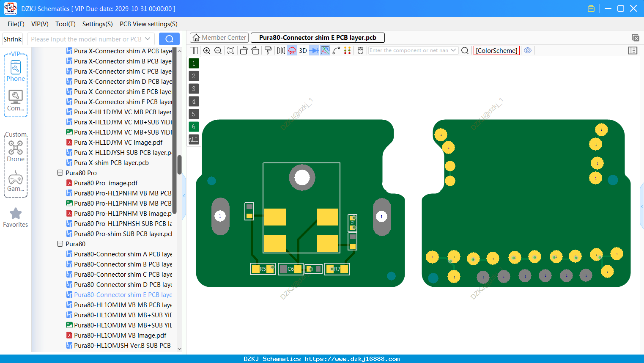This screenshot has width=644, height=363.
Task: Open Pura80 Pro-shim SUB PCB layer file
Action: click(123, 234)
